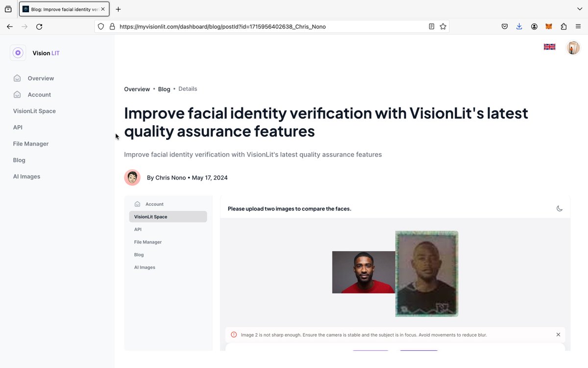Click the Vision LIT logo icon

tap(18, 53)
